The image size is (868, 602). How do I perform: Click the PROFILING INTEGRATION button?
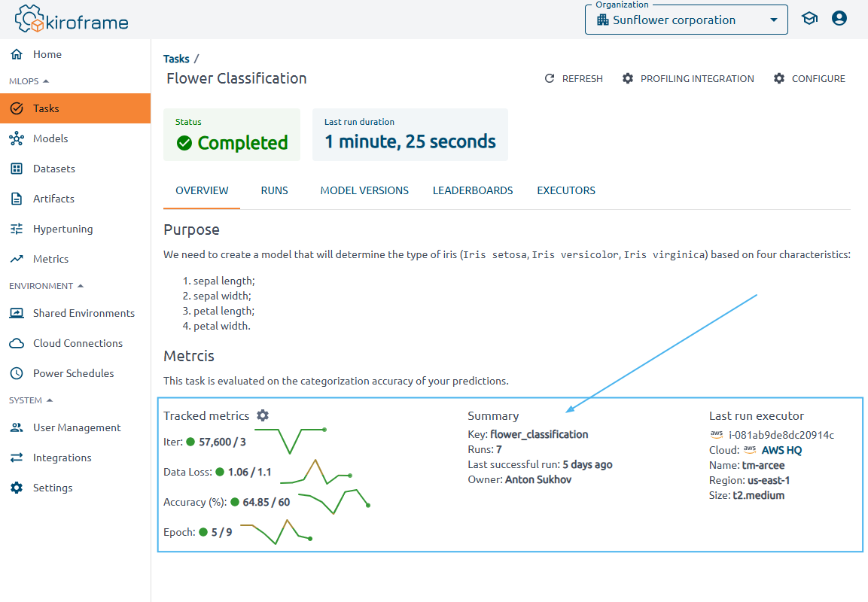pos(688,78)
